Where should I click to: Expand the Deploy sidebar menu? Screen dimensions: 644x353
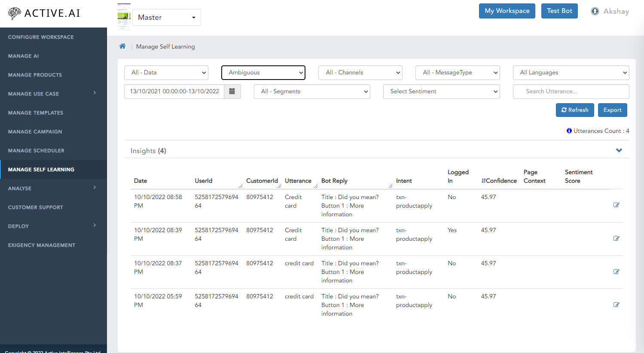pyautogui.click(x=53, y=226)
